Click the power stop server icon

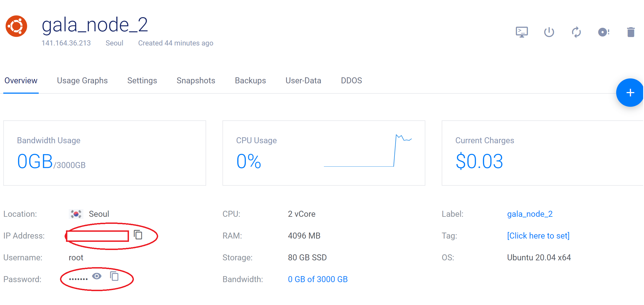point(549,32)
